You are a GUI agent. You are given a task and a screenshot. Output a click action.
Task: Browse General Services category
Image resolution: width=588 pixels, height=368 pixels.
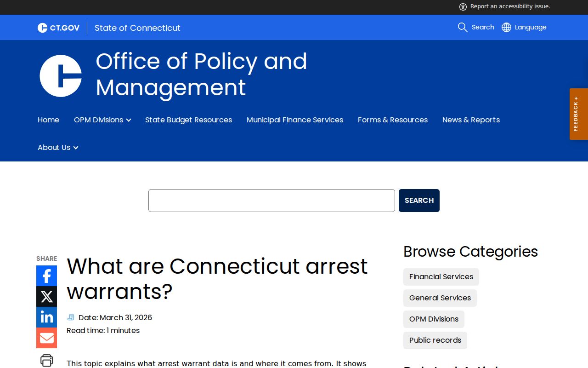tap(440, 298)
